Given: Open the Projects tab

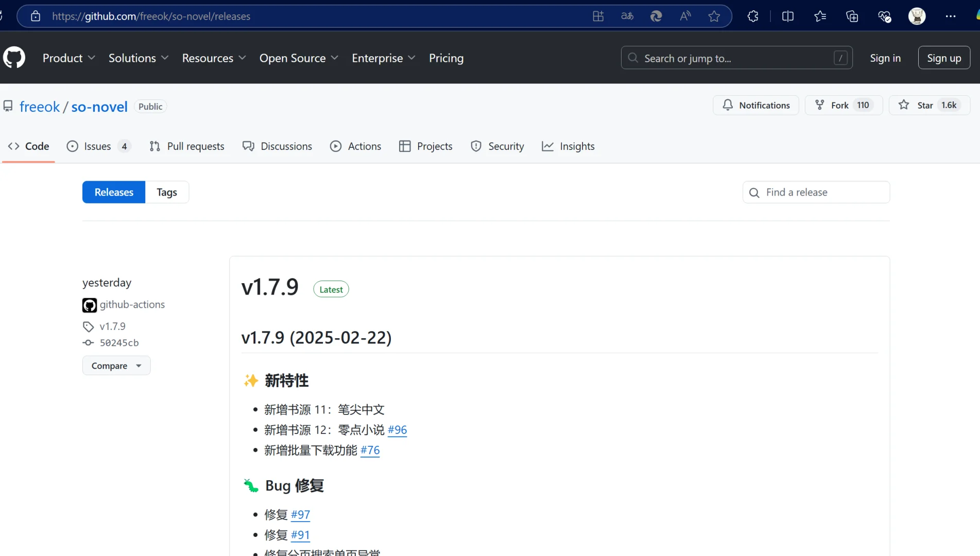Looking at the screenshot, I should pos(425,146).
